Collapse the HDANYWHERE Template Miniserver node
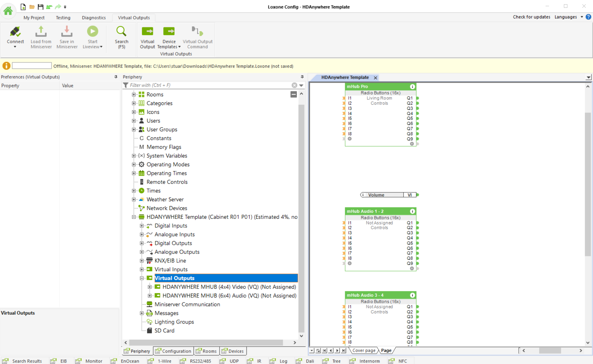 pyautogui.click(x=133, y=217)
